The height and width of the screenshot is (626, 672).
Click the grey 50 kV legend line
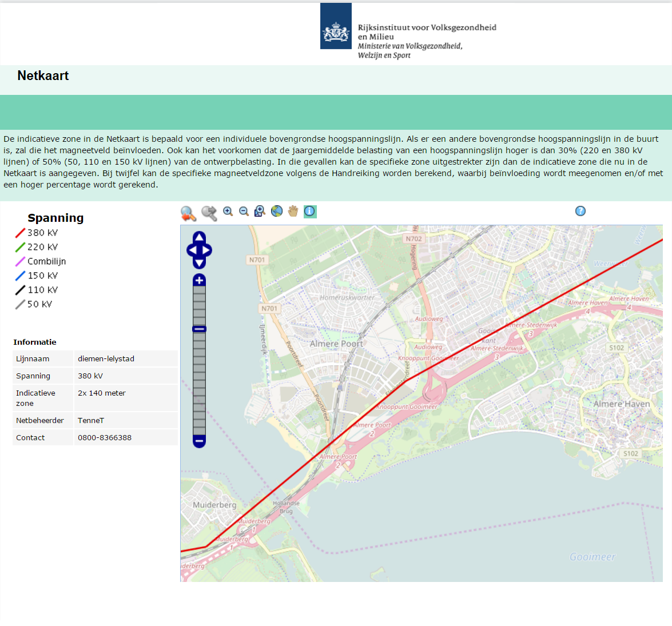point(20,304)
